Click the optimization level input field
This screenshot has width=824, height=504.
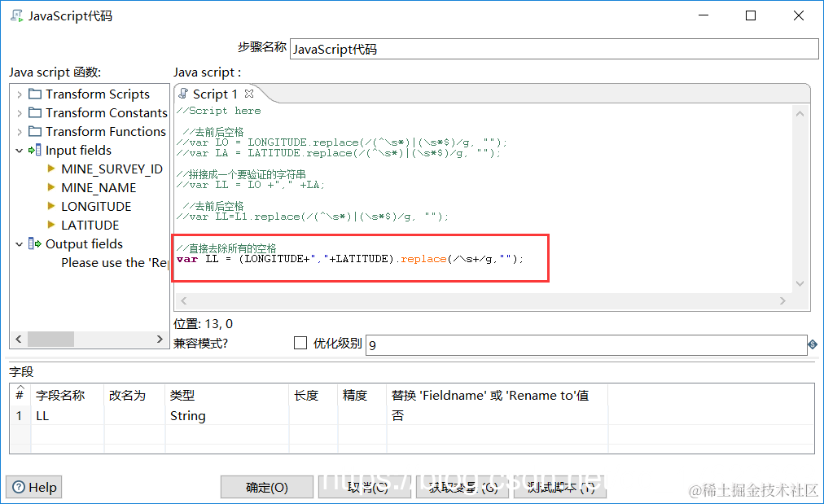(x=586, y=345)
